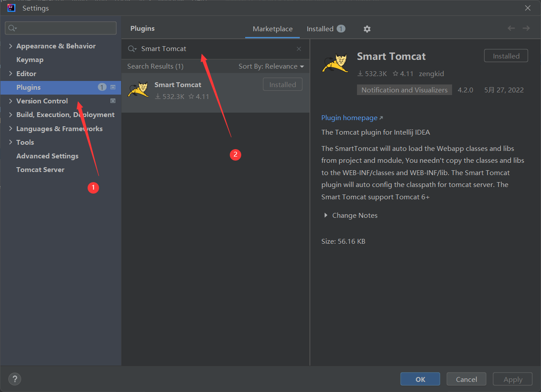541x392 pixels.
Task: Open the Sort By Relevance dropdown
Action: pyautogui.click(x=271, y=66)
